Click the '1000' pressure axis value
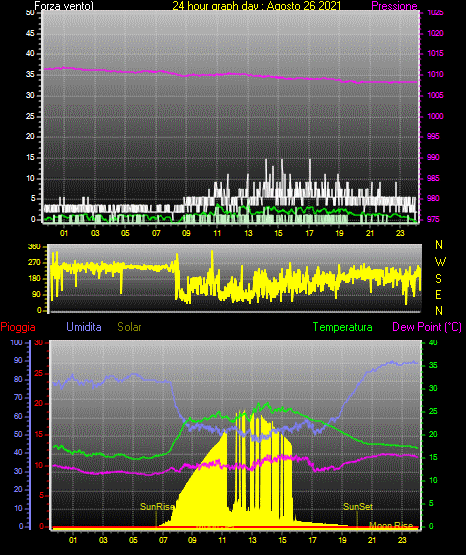Viewport: 466px width, 555px height. point(436,116)
